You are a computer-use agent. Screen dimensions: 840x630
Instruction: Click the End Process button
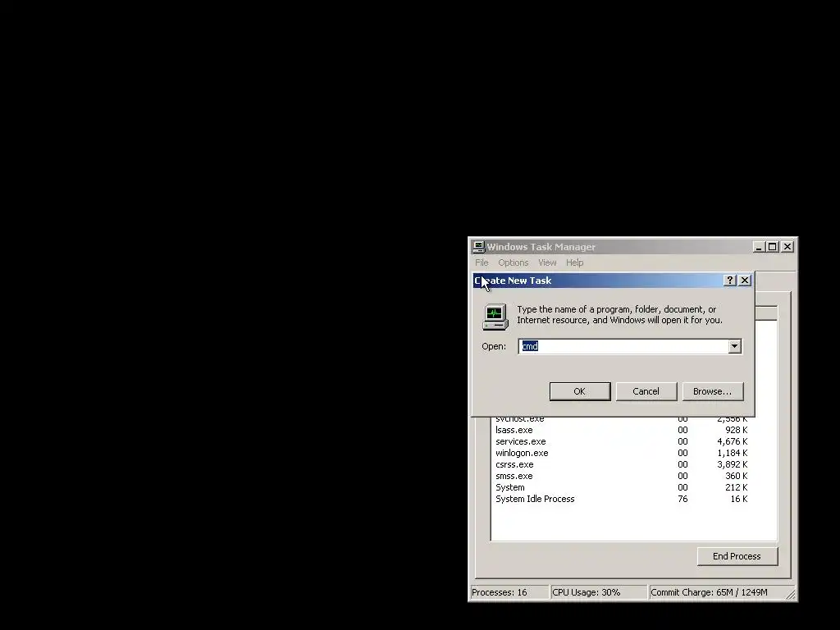(x=737, y=556)
